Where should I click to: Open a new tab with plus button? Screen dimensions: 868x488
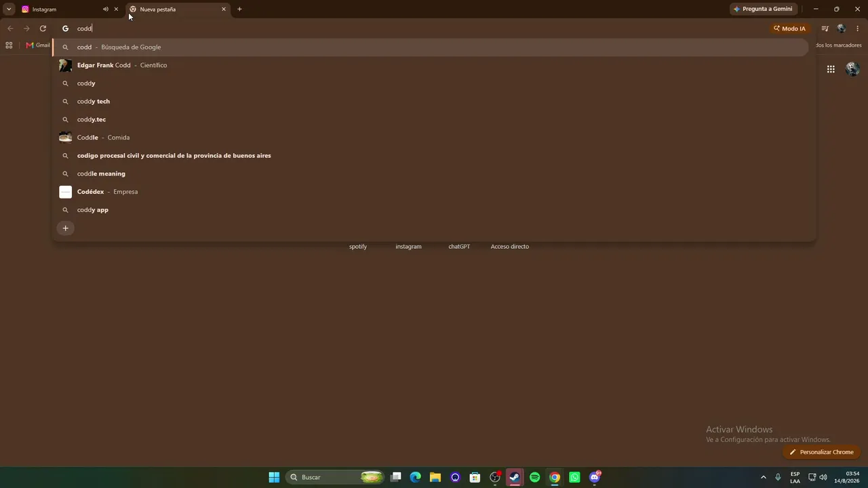(x=239, y=9)
